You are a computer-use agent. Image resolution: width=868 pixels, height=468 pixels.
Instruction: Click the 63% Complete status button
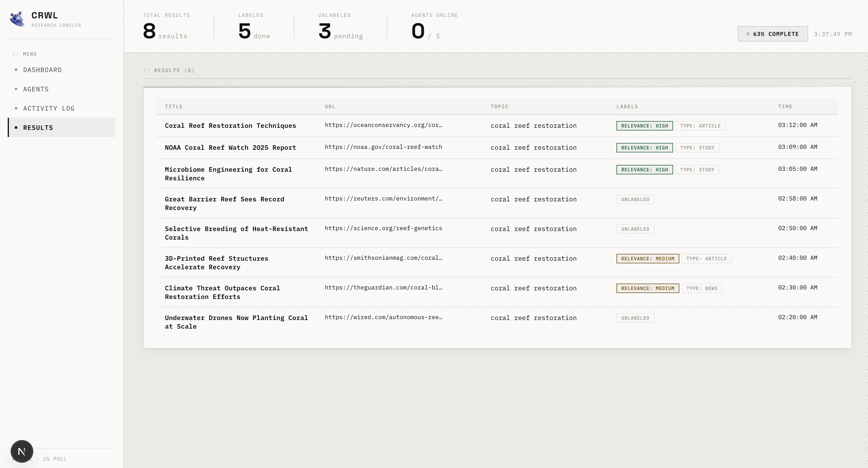coord(772,34)
